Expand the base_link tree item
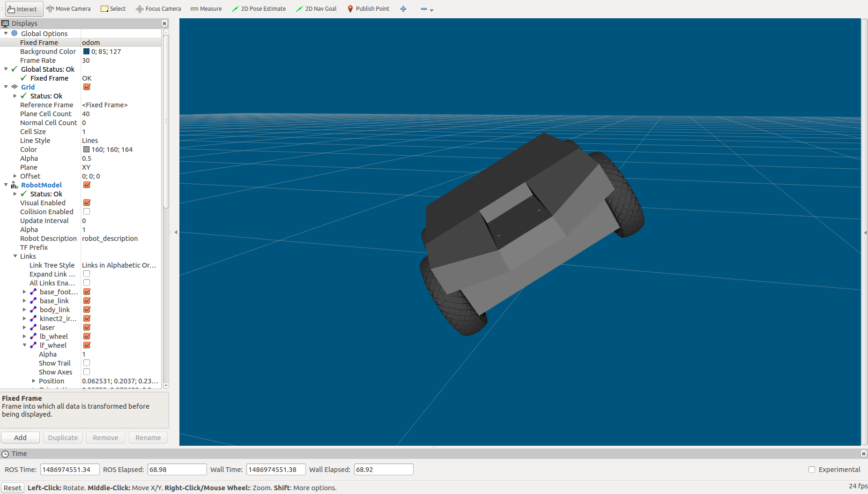Screen dimensions: 868x494 pos(25,301)
